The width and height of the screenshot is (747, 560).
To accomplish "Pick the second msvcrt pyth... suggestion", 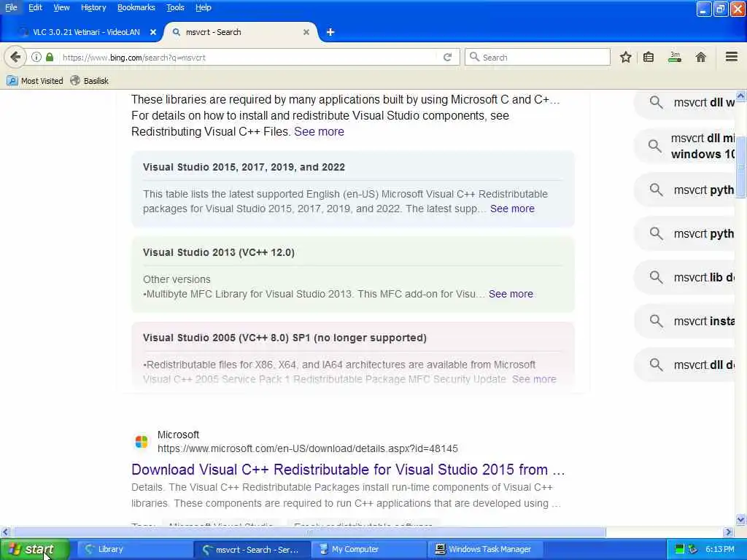I will (684, 234).
